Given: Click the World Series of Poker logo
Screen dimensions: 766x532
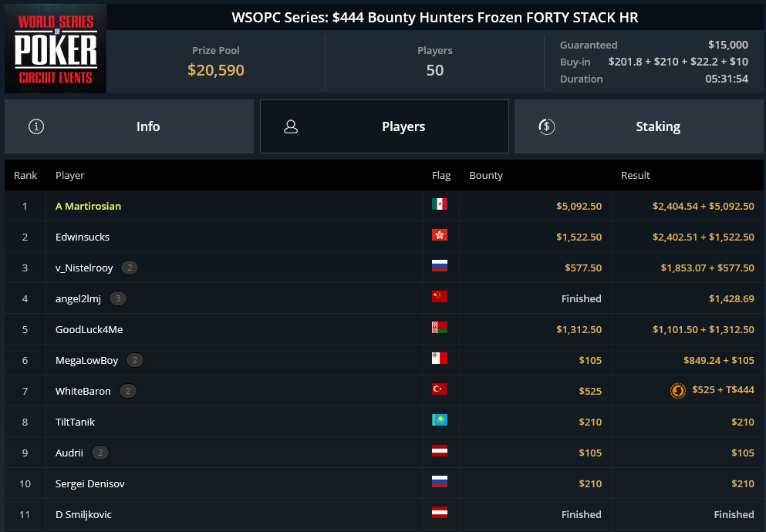Looking at the screenshot, I should point(56,49).
